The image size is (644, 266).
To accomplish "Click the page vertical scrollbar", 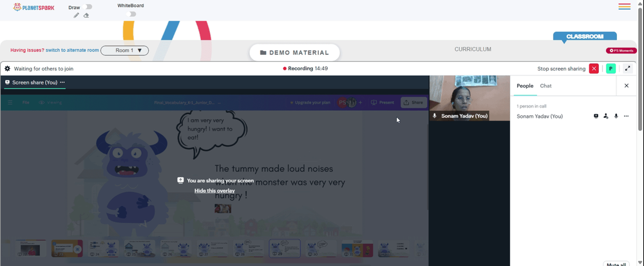I will coord(641,70).
